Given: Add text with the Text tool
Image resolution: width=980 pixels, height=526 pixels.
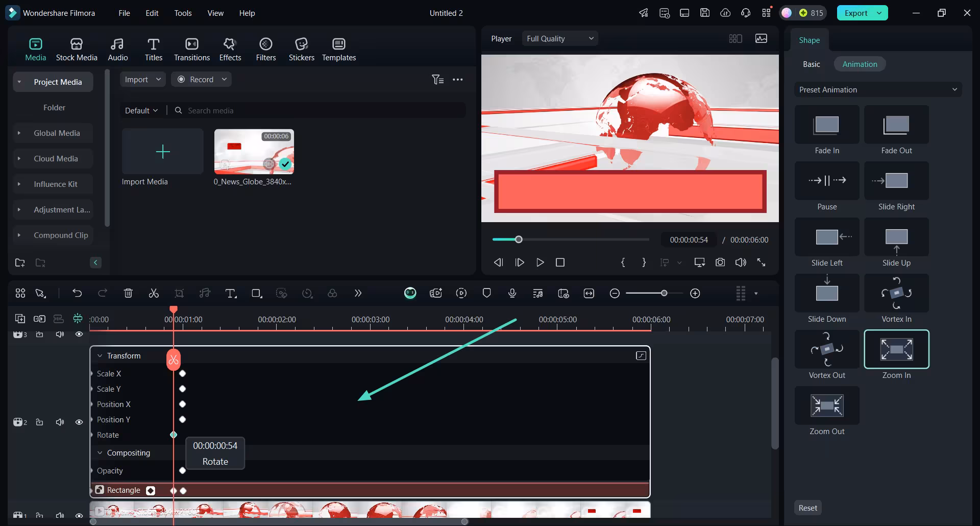Looking at the screenshot, I should (231, 293).
